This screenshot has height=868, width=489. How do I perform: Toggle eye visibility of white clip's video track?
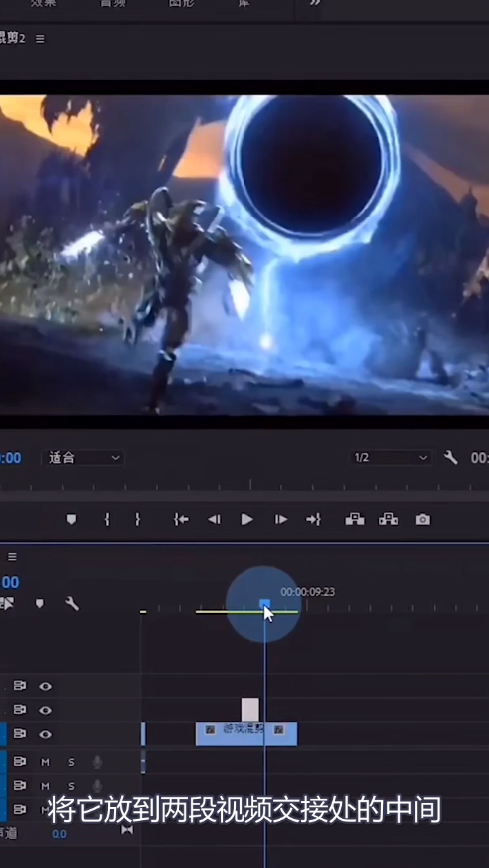(46, 710)
